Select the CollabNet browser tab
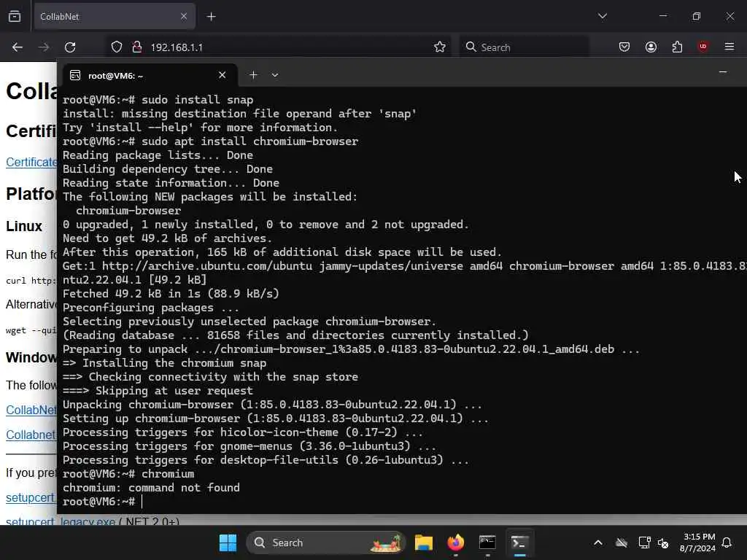747x560 pixels. pos(115,17)
